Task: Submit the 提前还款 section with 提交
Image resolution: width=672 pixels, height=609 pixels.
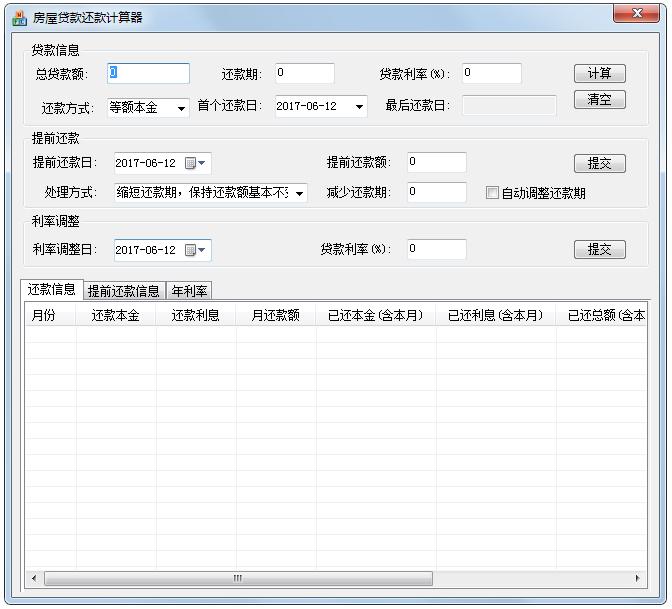Action: (599, 163)
